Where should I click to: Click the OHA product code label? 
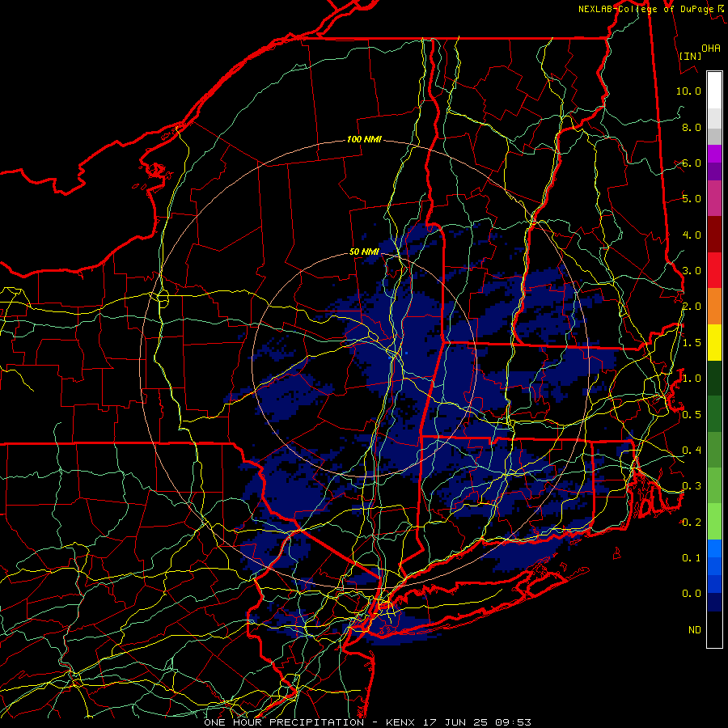(x=711, y=48)
